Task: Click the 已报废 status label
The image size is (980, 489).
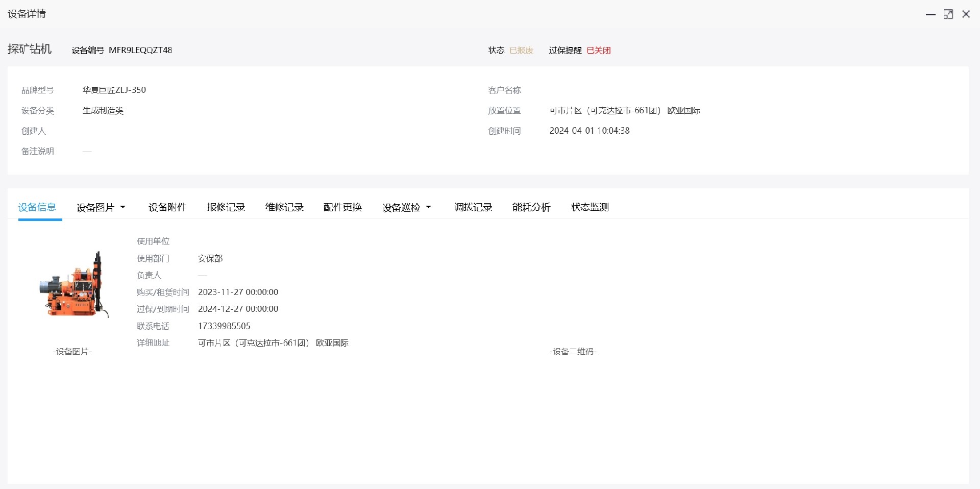Action: pos(521,50)
